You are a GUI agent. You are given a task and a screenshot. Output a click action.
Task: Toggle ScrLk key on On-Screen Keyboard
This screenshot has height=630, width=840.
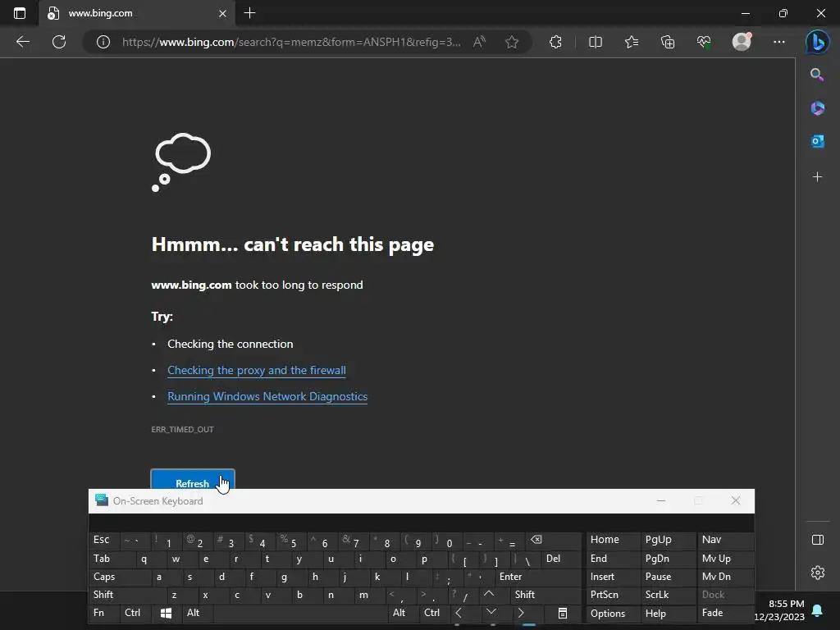668,595
